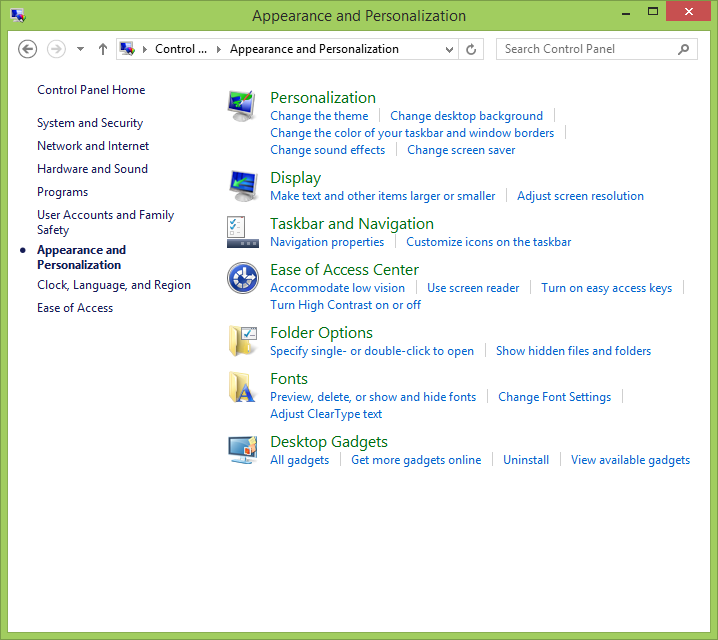This screenshot has height=640, width=718.
Task: Open Show hidden files and folders
Action: [x=573, y=351]
